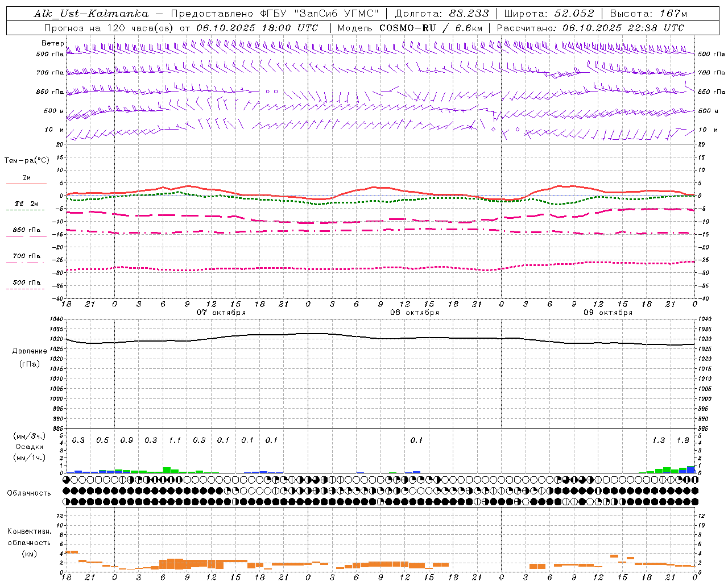Click the station name Alk_Ust-Kalmanka
This screenshot has height=582, width=728.
(91, 14)
